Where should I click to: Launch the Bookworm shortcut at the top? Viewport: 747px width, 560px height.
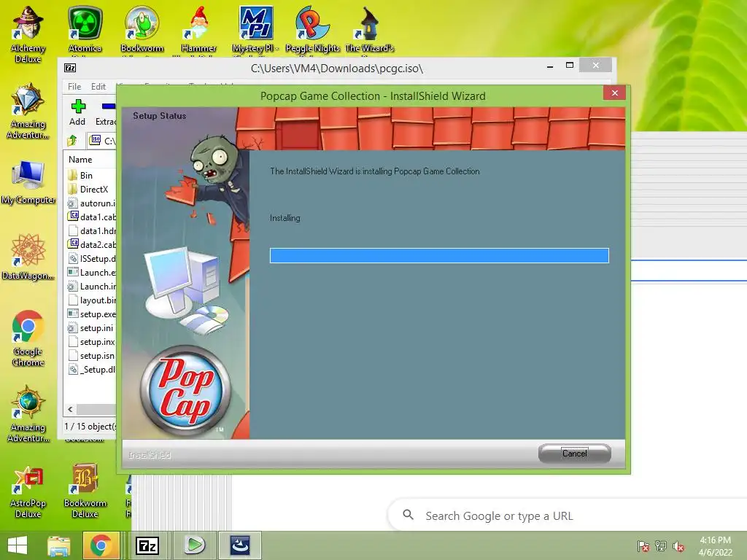tap(142, 29)
